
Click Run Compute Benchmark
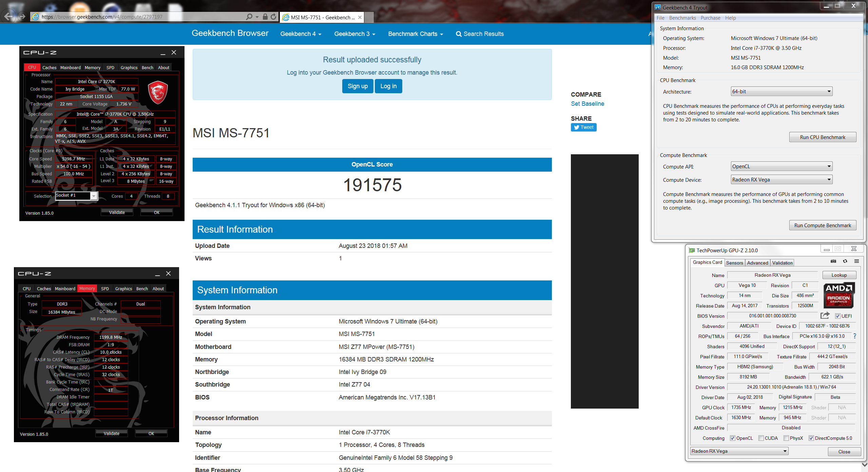(x=823, y=225)
